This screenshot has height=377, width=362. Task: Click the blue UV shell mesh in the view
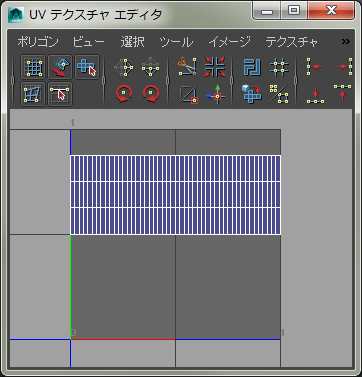[x=175, y=195]
